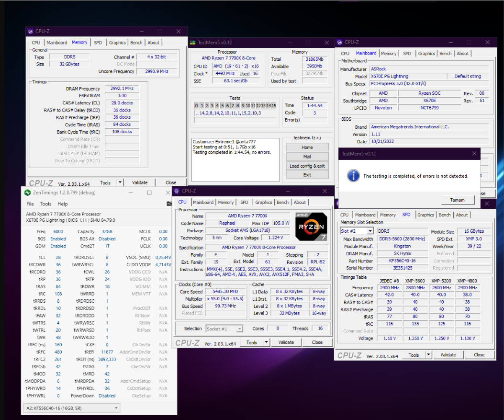Switch to Memory tab in Mainboard CPU-Z window
Viewport: 504px width, 420px height.
(389, 53)
